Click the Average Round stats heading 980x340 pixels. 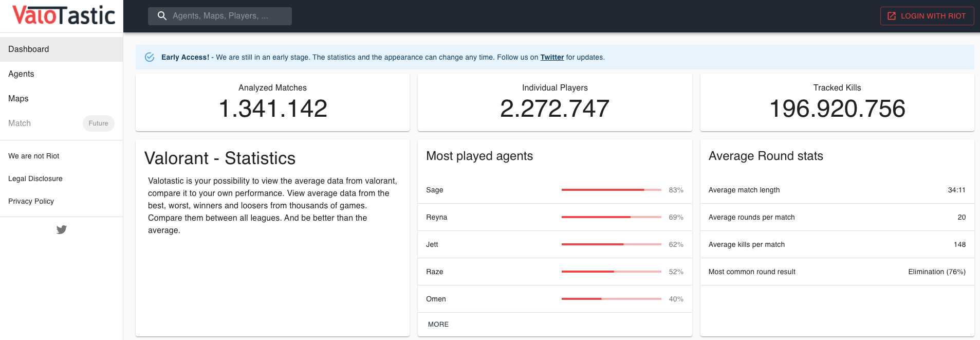tap(766, 156)
